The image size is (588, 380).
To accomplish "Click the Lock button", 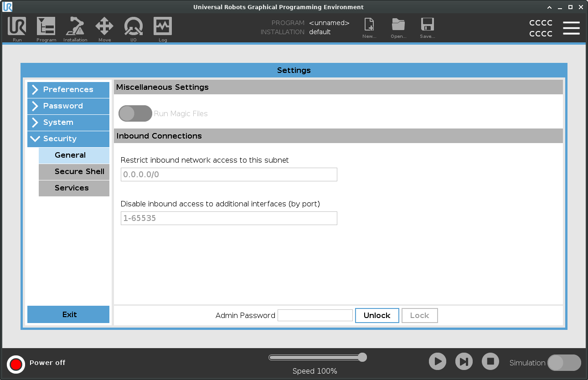I will [420, 315].
